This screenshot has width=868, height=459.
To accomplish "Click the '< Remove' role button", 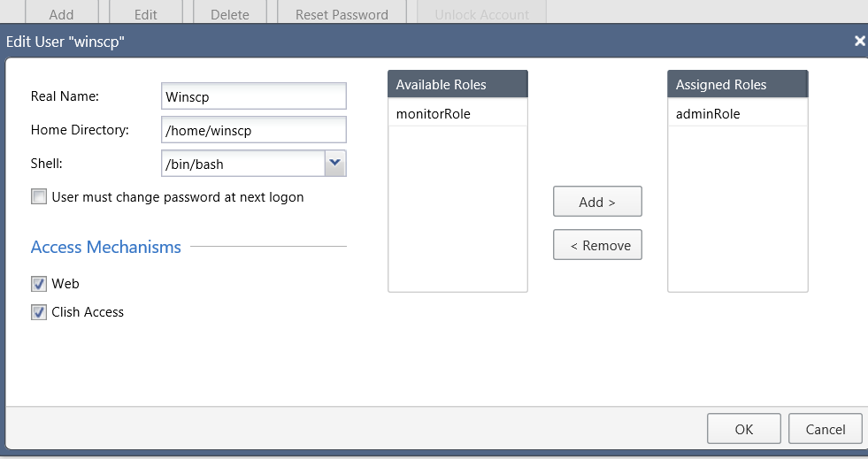I will click(597, 245).
